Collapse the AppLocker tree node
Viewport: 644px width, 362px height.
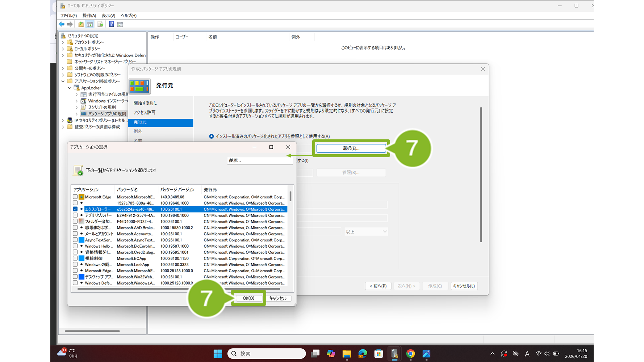pos(70,88)
